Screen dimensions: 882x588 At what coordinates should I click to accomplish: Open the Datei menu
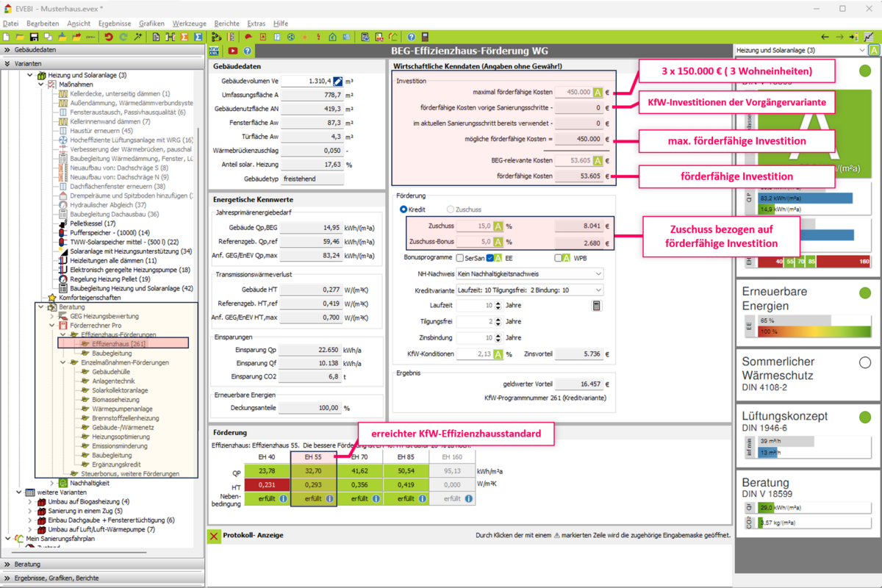pyautogui.click(x=10, y=24)
